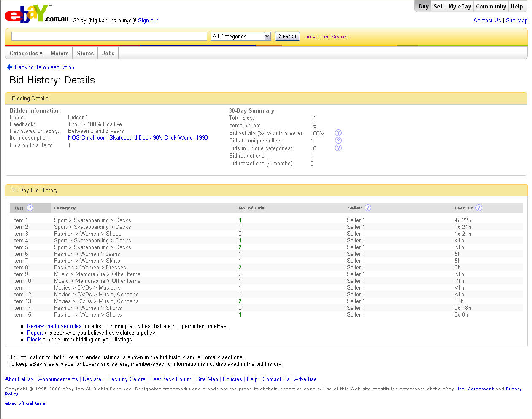Screen dimensions: 532x419
Task: Open NOS Smallroom Skateboard Deck item link
Action: (x=138, y=138)
